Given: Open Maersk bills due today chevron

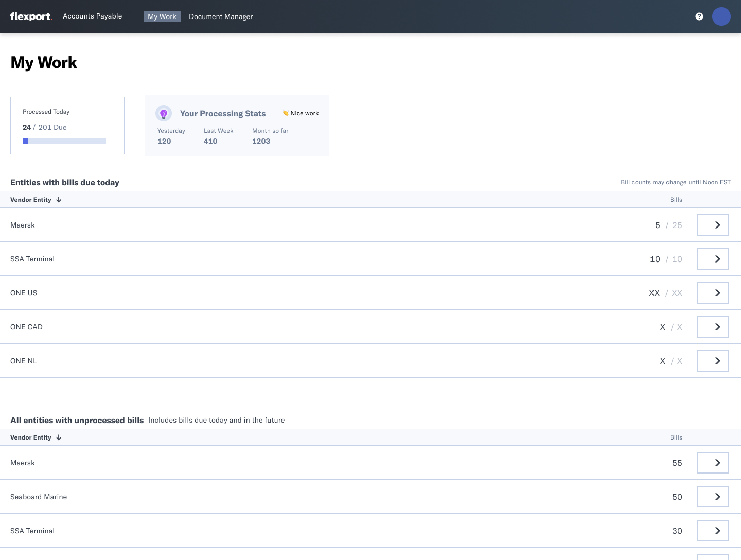Looking at the screenshot, I should coord(713,225).
